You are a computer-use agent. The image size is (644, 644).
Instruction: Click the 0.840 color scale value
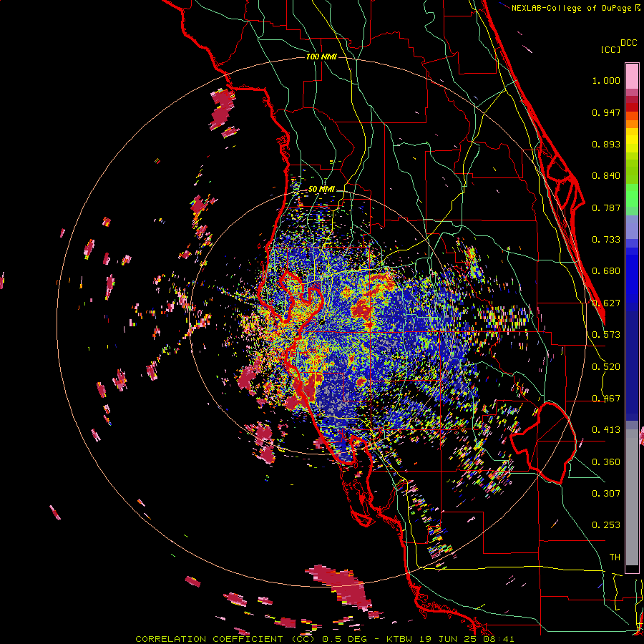click(606, 176)
